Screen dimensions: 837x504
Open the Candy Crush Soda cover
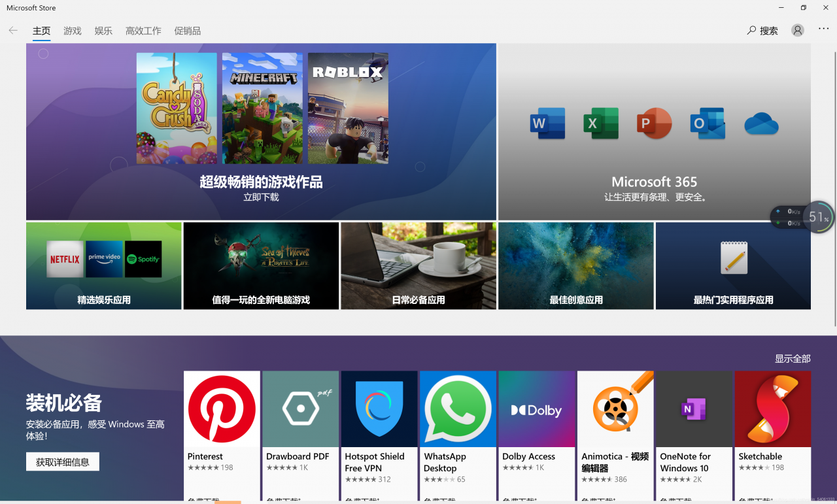click(177, 109)
